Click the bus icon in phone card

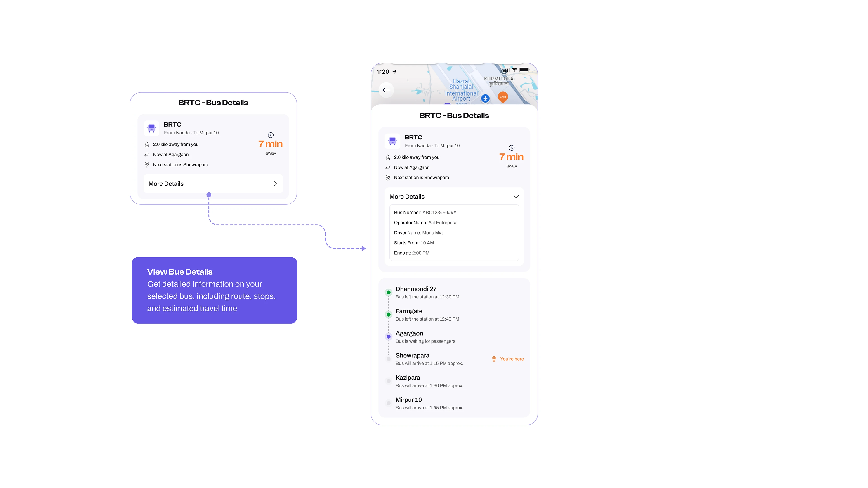pos(393,141)
